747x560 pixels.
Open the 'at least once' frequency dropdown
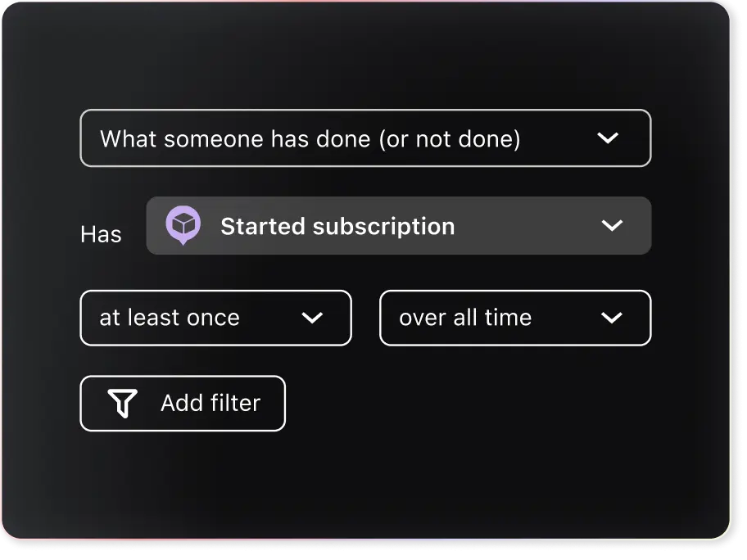click(x=215, y=318)
